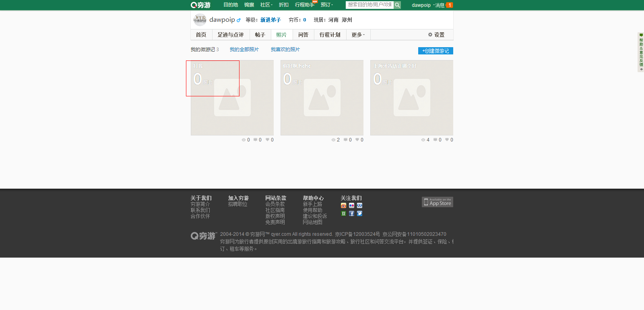The image size is (644, 310).
Task: Click the +创建微游记 button
Action: (x=436, y=51)
